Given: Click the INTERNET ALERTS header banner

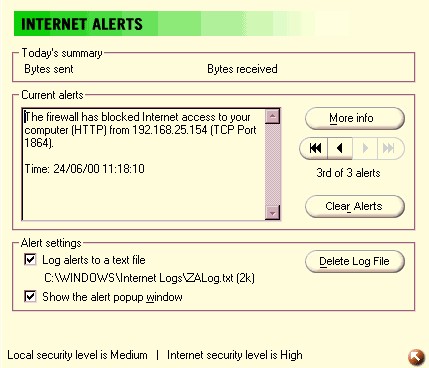Looking at the screenshot, I should coord(181,24).
